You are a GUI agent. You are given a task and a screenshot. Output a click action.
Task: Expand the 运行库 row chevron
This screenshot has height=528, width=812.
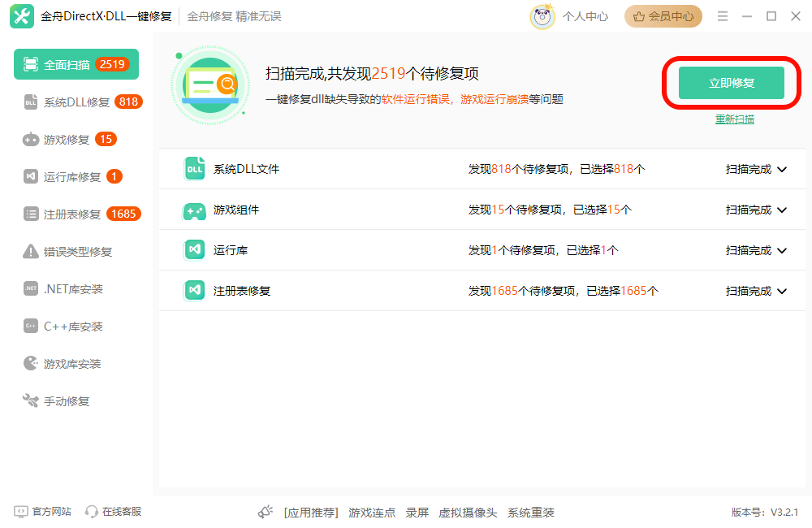(782, 250)
